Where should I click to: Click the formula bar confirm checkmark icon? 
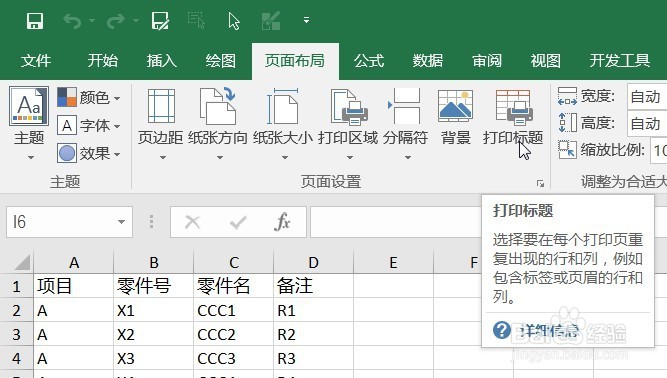tap(238, 222)
